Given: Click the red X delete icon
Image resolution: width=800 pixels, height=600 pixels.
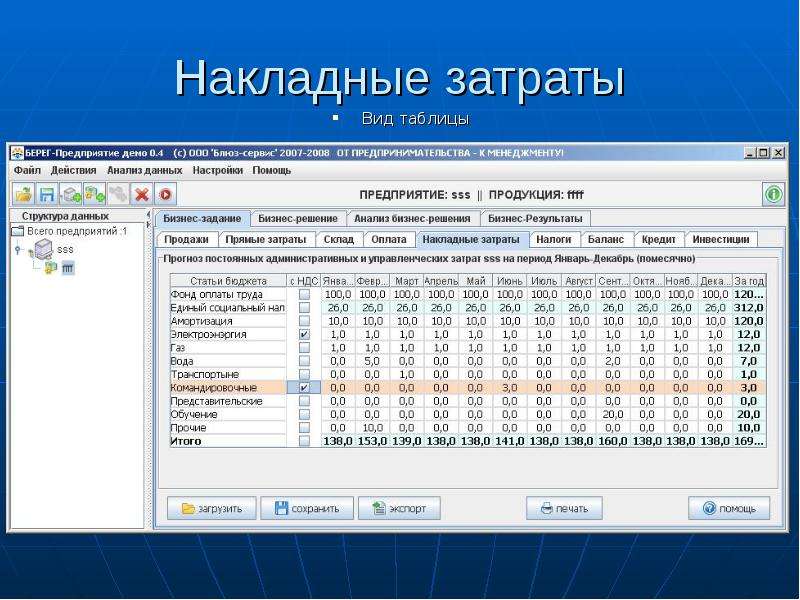Looking at the screenshot, I should click(x=142, y=195).
